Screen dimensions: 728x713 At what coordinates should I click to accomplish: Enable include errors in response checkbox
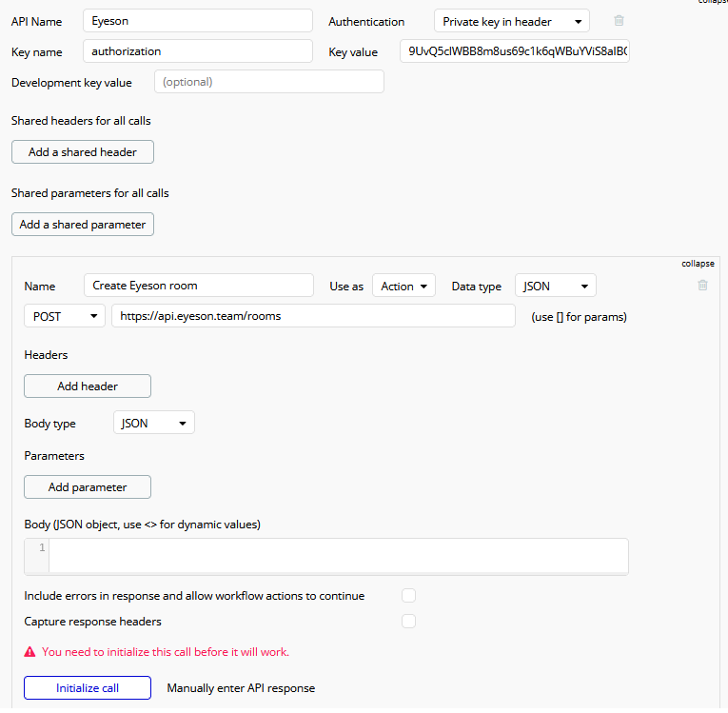coord(409,596)
